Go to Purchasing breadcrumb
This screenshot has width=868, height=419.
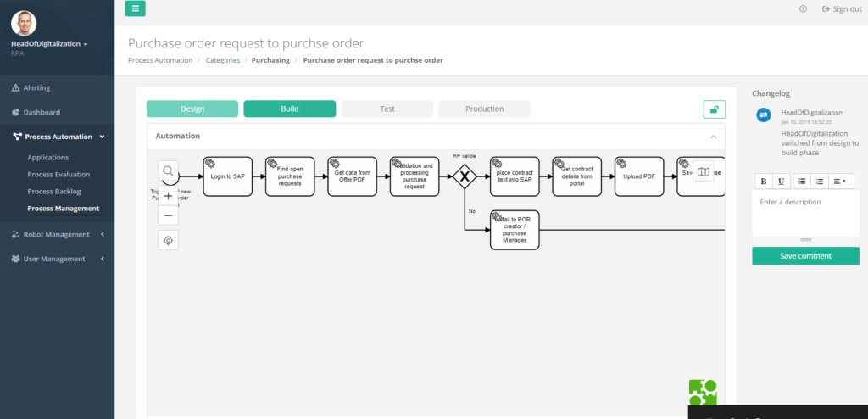click(x=270, y=60)
